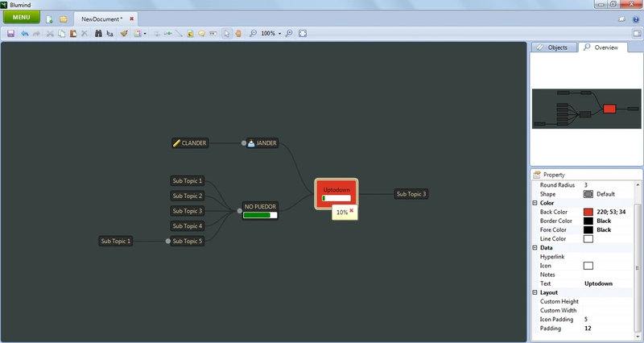Image resolution: width=644 pixels, height=343 pixels.
Task: Open the green MENU button
Action: [22, 17]
